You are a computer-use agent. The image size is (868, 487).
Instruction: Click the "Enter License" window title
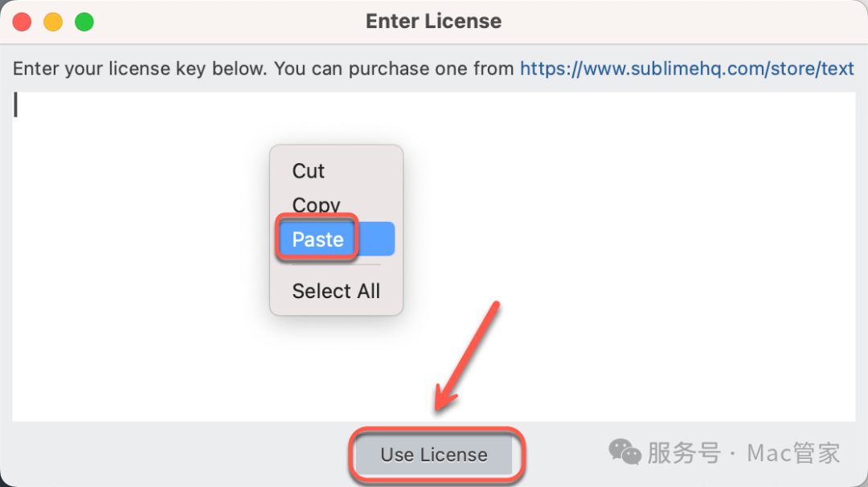pos(433,22)
